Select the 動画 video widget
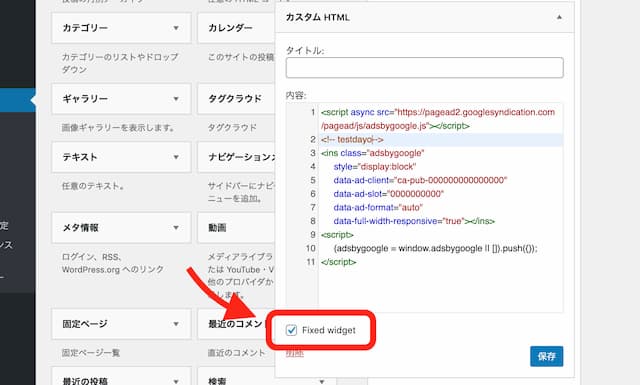Image resolution: width=640 pixels, height=385 pixels. click(x=236, y=227)
